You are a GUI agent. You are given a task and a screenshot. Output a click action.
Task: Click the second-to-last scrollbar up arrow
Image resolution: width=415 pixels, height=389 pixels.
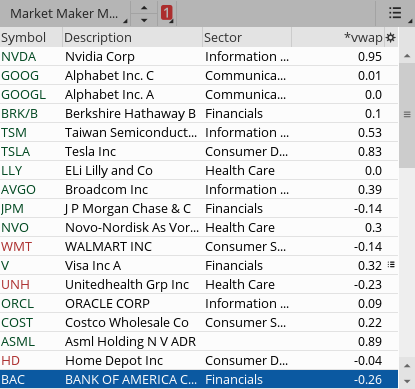pyautogui.click(x=407, y=366)
